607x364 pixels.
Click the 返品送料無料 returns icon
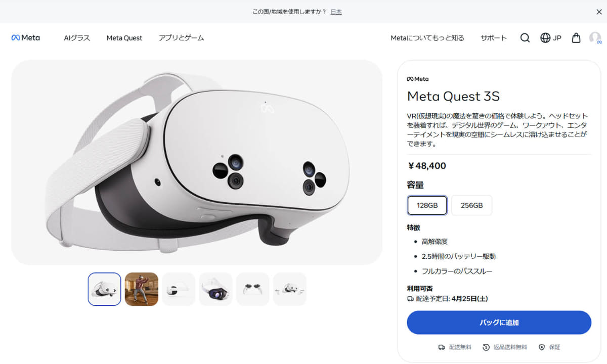[x=486, y=347]
